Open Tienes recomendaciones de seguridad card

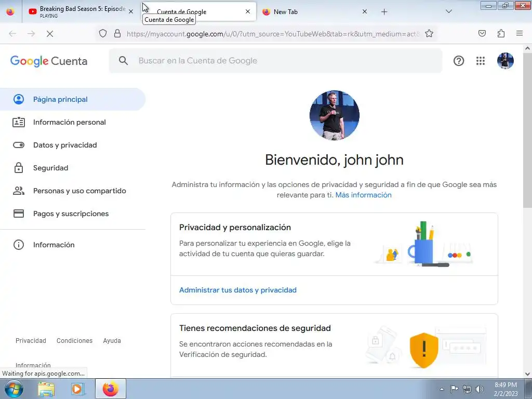click(x=255, y=328)
